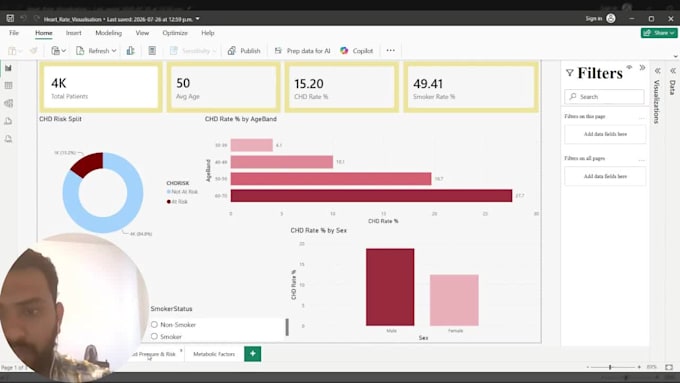Image resolution: width=680 pixels, height=383 pixels.
Task: Click the Female CHD rate column
Action: [x=454, y=300]
